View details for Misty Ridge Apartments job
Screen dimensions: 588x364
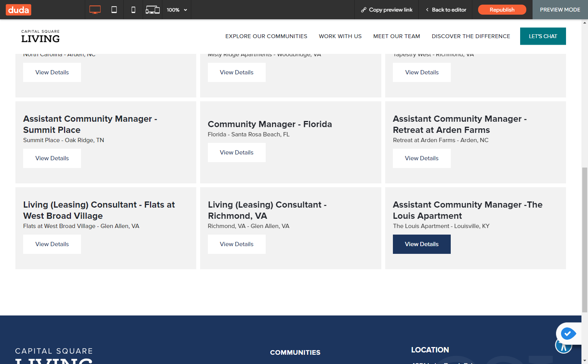[x=237, y=72]
